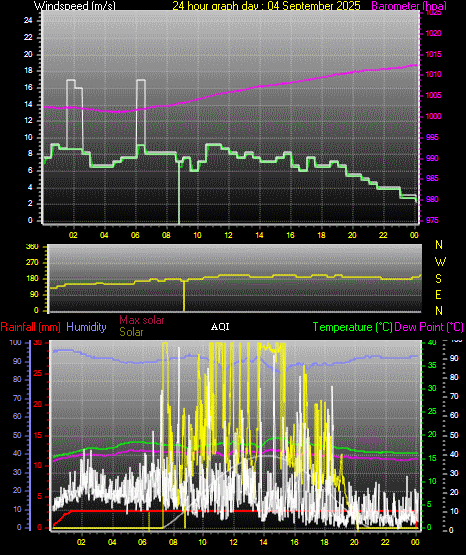Image resolution: width=466 pixels, height=555 pixels.
Task: Click the green "35" value on the temperature axis
Action: pos(432,365)
